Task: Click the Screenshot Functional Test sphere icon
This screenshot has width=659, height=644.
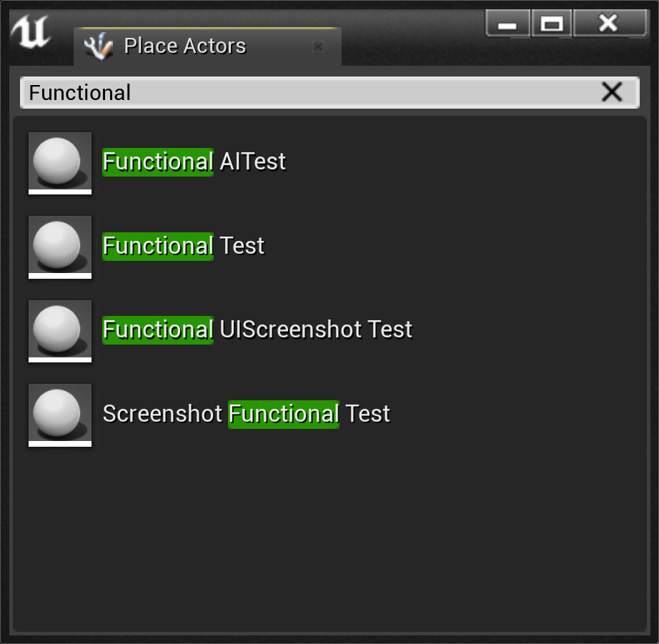Action: (x=60, y=415)
